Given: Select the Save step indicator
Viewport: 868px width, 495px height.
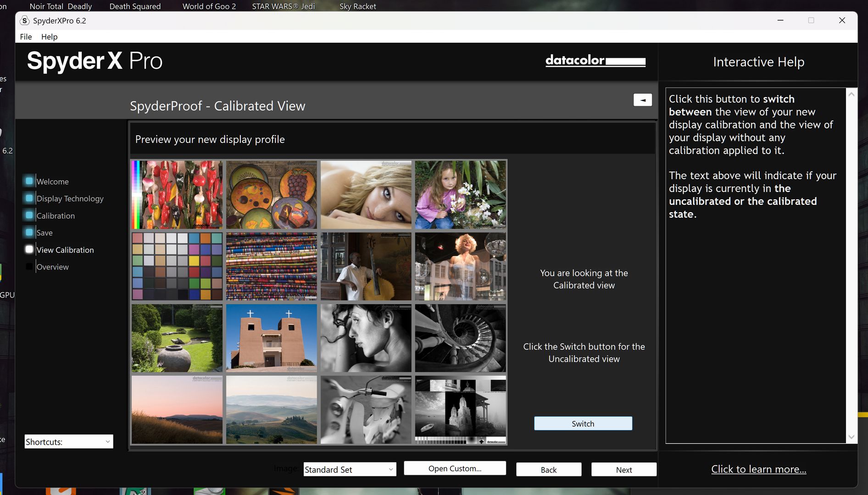Looking at the screenshot, I should [x=29, y=232].
